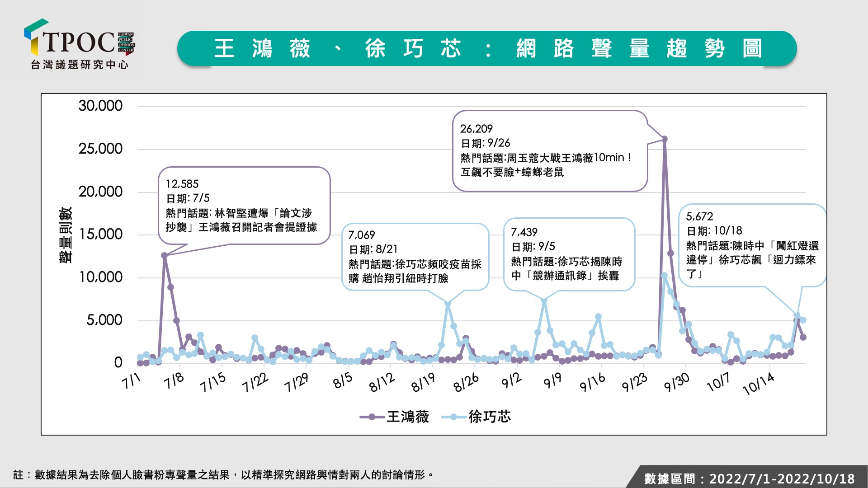868x488 pixels.
Task: Click the chart title banner 網路聲量趨勢圖
Action: [x=487, y=48]
